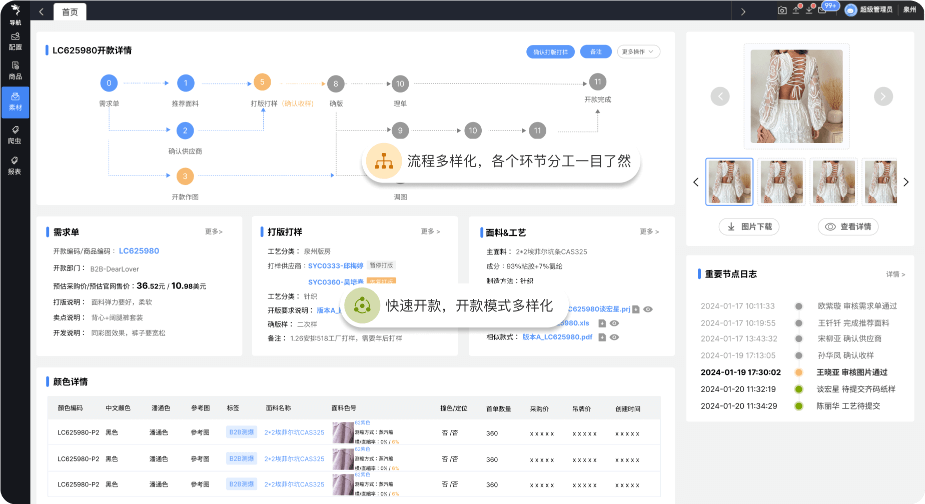Go to 报表 in the sidebar
This screenshot has width=925, height=504.
coord(15,166)
